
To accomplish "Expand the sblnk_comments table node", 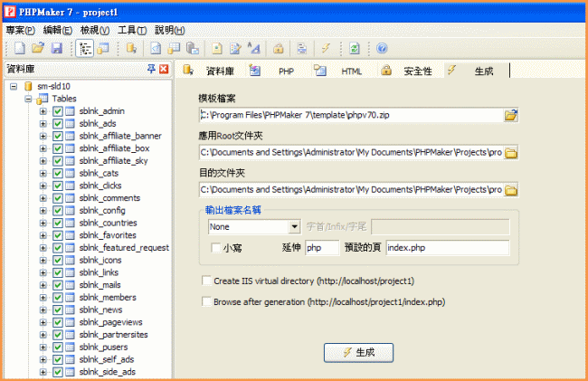I will click(x=43, y=198).
